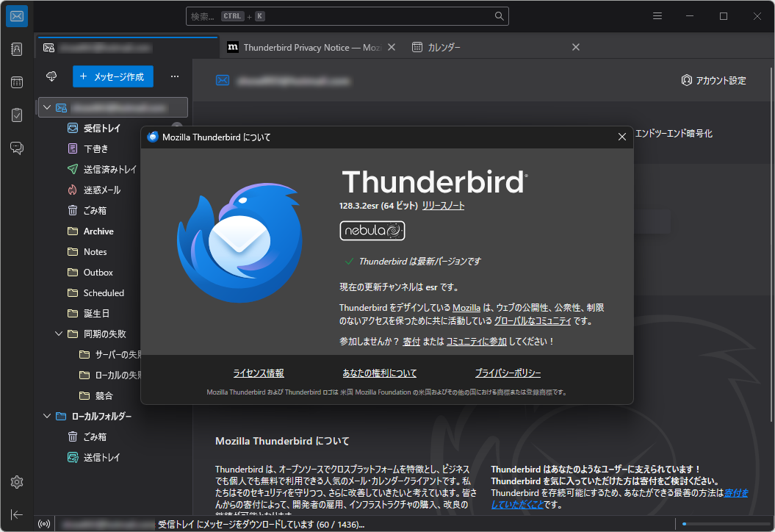Click the activity indicator in the status bar
Viewport: 775px width, 532px height.
[x=44, y=523]
